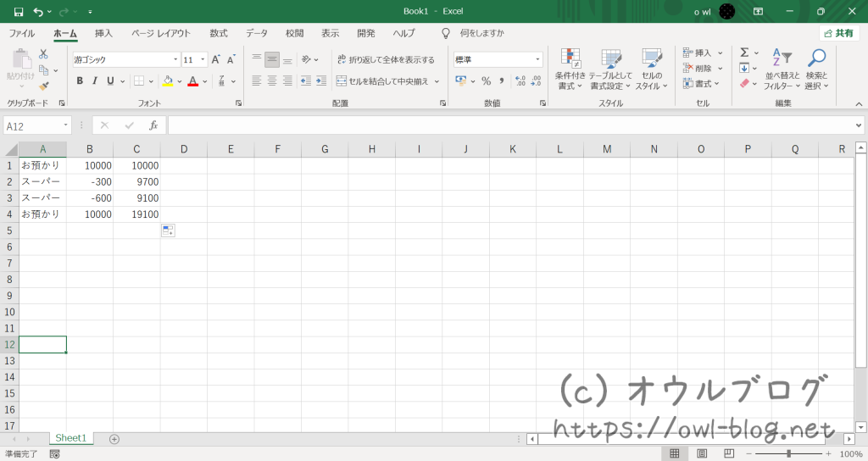The image size is (868, 461).
Task: Click the Name Box showing A12
Action: tap(32, 125)
